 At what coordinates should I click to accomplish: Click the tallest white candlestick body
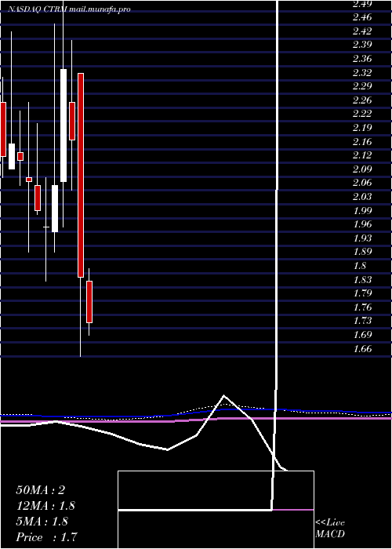coord(64,125)
